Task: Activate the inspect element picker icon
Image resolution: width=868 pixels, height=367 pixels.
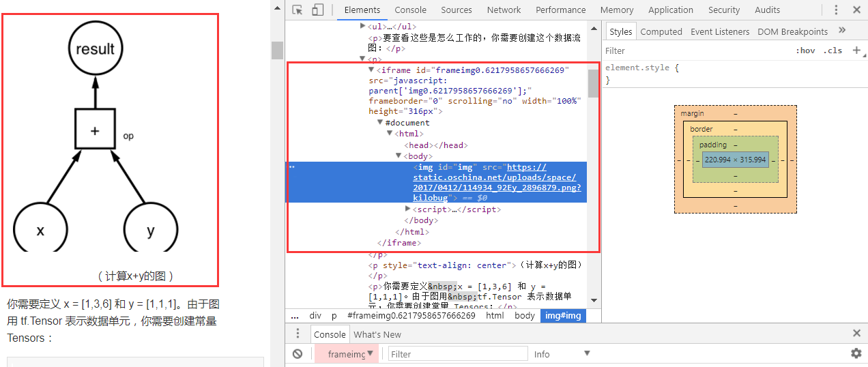Action: [x=297, y=10]
